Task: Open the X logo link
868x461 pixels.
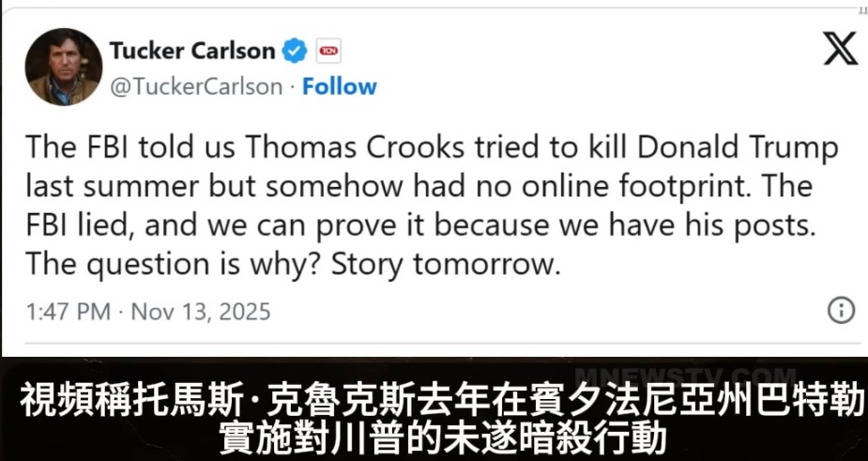Action: tap(841, 48)
